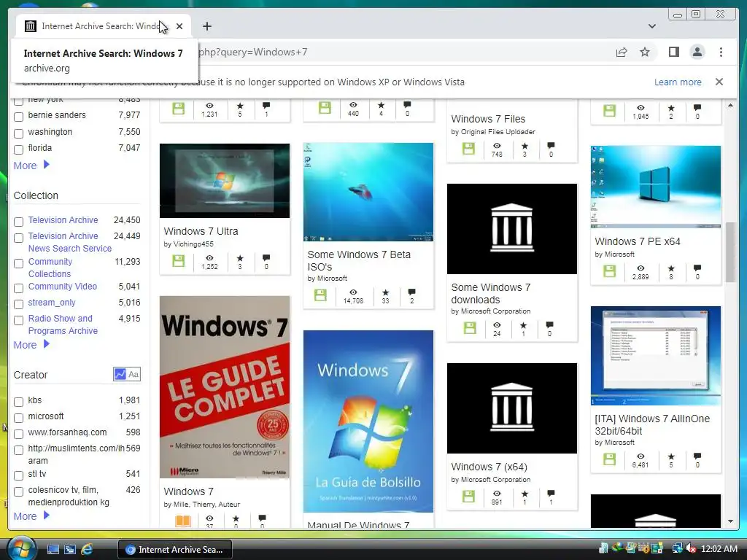
Task: Open the Windows Start menu orb
Action: pos(20,548)
